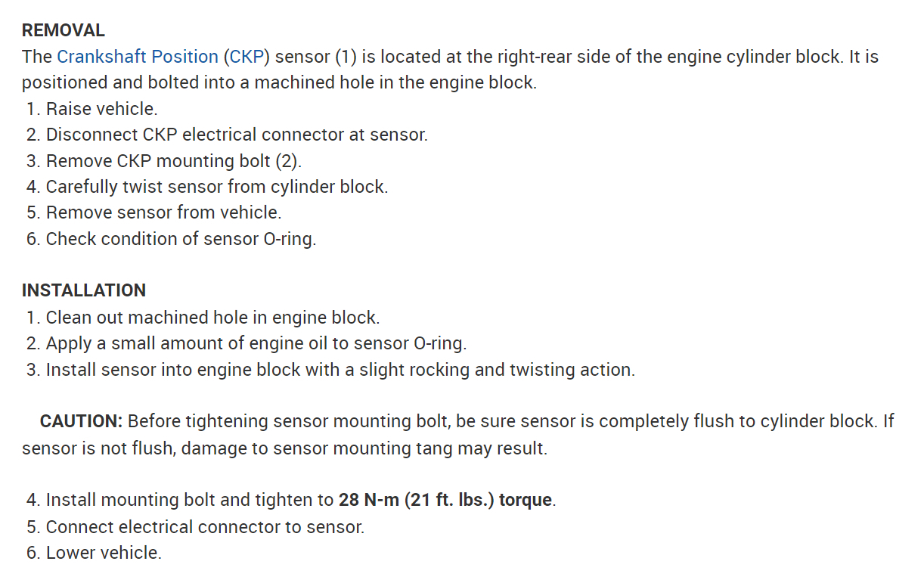Click 'Check condition of sensor O-ring' step
This screenshot has width=924, height=583.
click(181, 239)
